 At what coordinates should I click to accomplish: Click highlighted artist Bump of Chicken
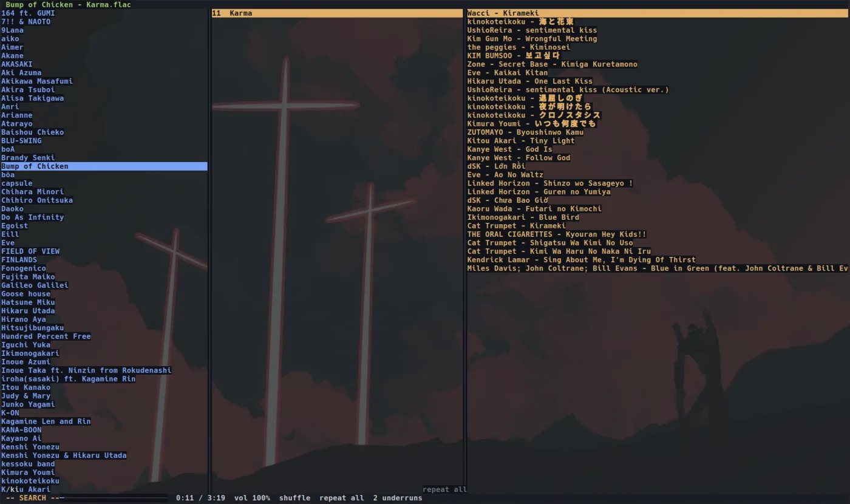pos(104,166)
